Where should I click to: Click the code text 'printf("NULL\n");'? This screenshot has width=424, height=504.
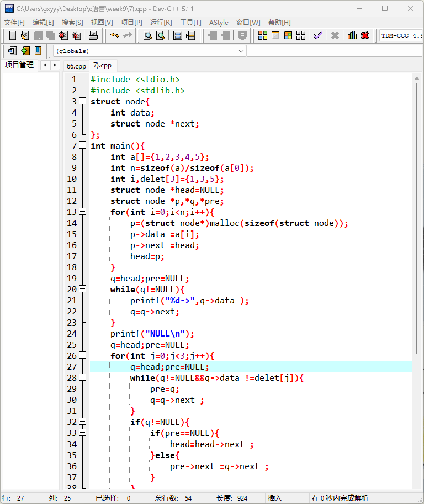(152, 334)
